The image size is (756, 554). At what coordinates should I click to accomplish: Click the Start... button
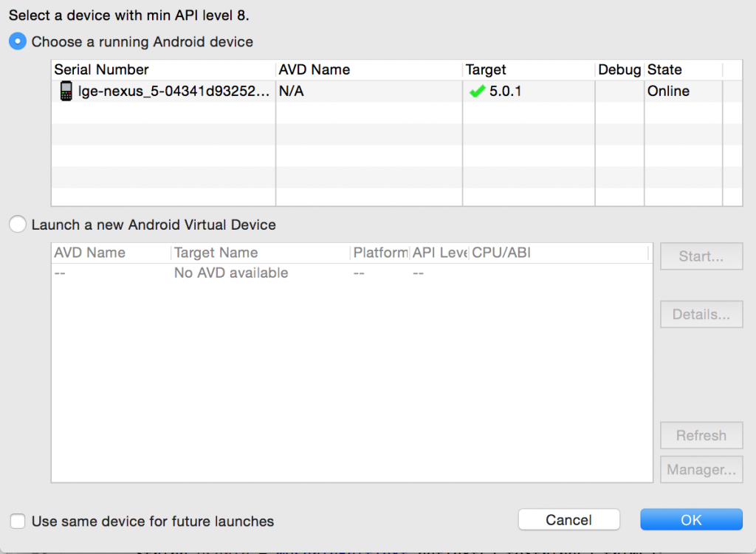(x=701, y=257)
